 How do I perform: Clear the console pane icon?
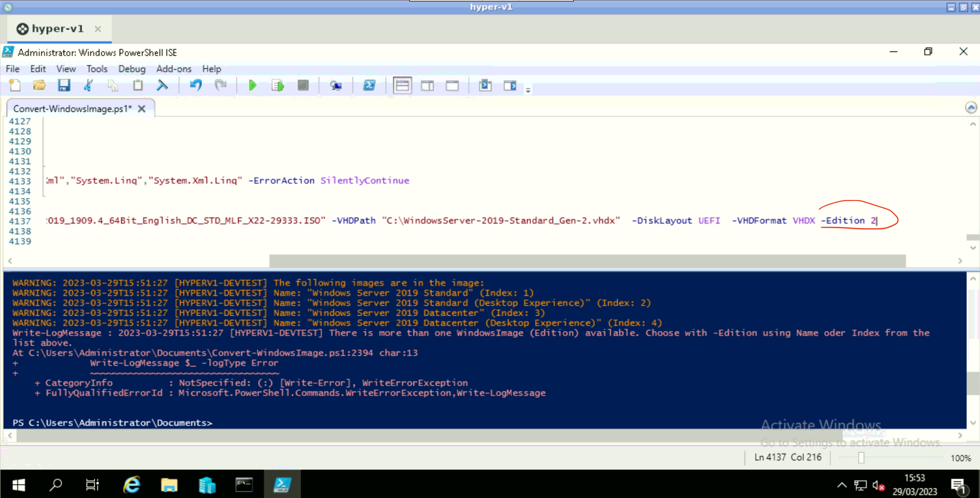coord(162,85)
